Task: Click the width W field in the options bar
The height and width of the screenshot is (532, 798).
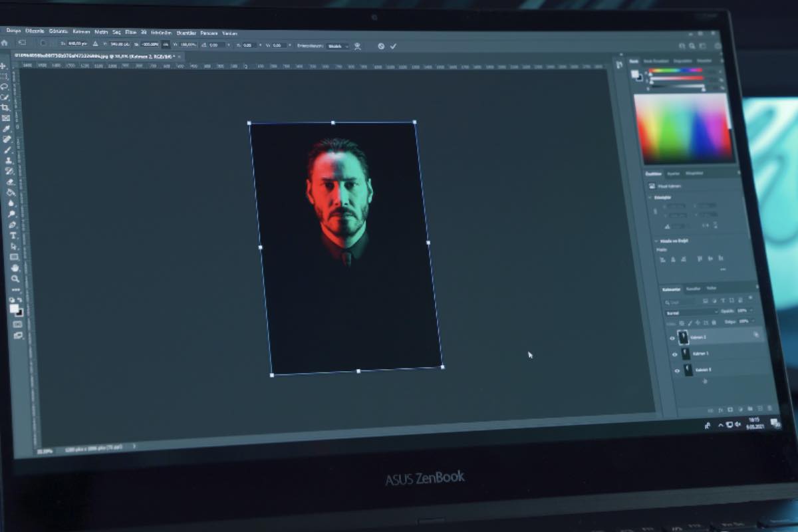Action: pyautogui.click(x=150, y=44)
